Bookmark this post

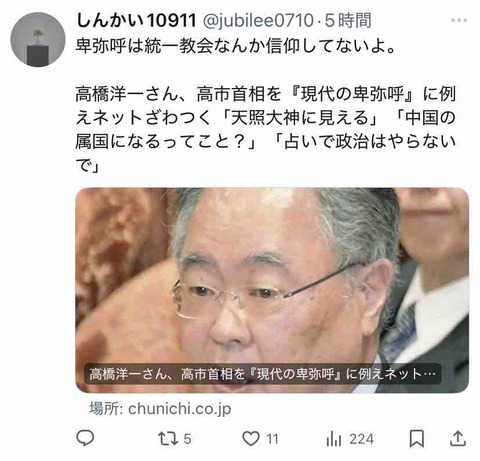(417, 438)
